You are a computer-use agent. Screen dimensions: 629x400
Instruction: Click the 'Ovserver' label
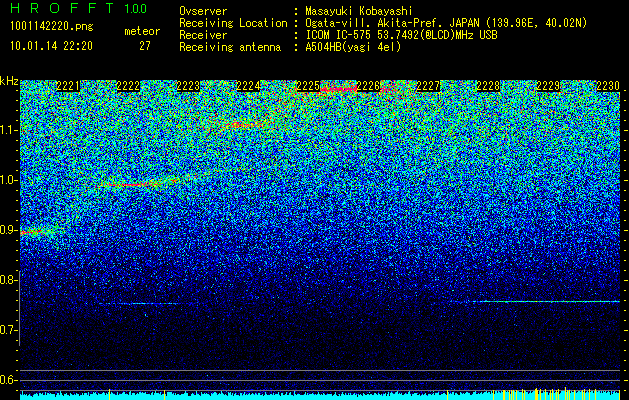[203, 12]
